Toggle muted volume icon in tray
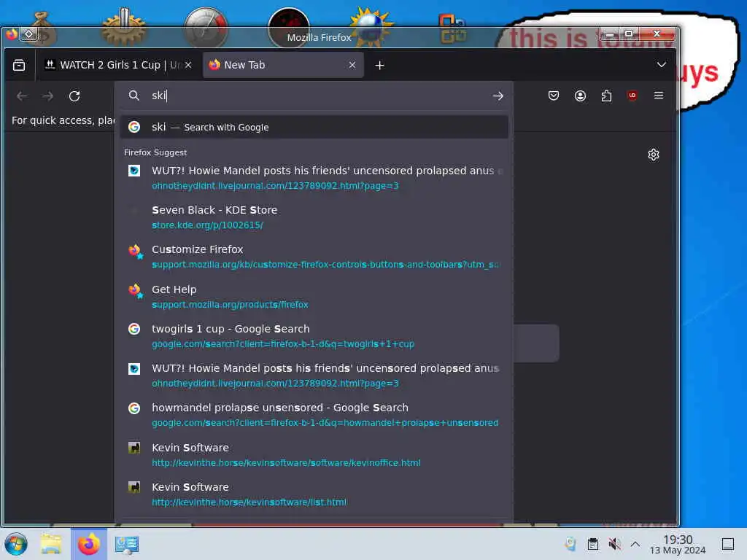This screenshot has width=747, height=560. pos(614,544)
